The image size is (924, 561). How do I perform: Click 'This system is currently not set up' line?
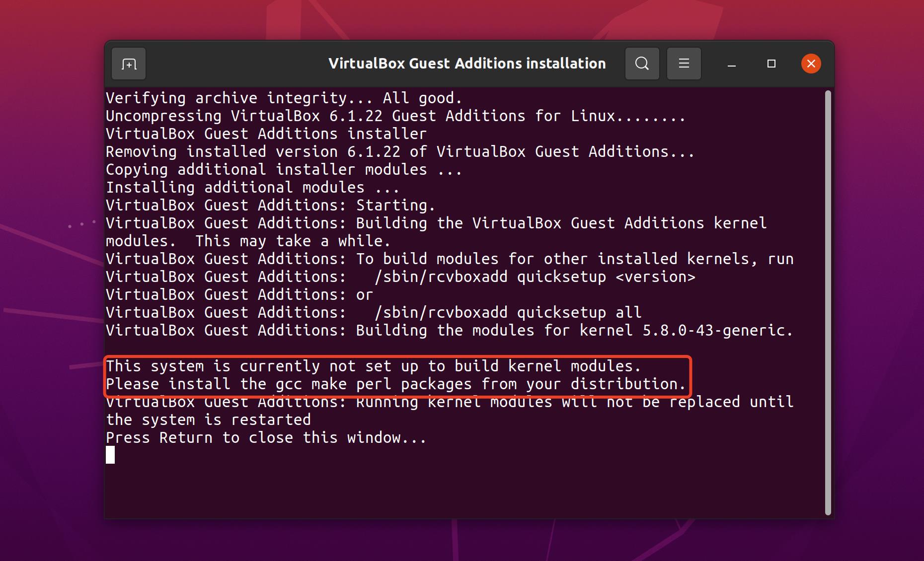coord(373,366)
